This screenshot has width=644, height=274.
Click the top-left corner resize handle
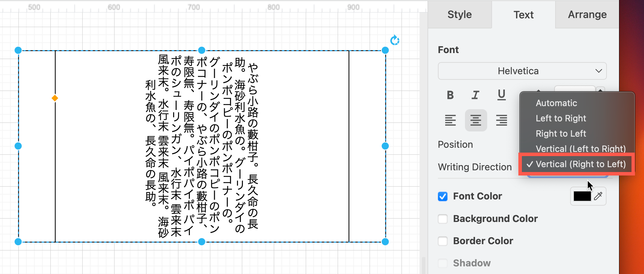pos(18,50)
